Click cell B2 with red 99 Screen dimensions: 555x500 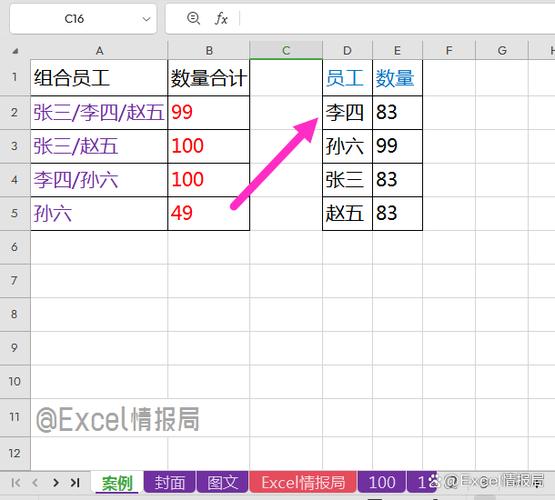click(x=208, y=113)
